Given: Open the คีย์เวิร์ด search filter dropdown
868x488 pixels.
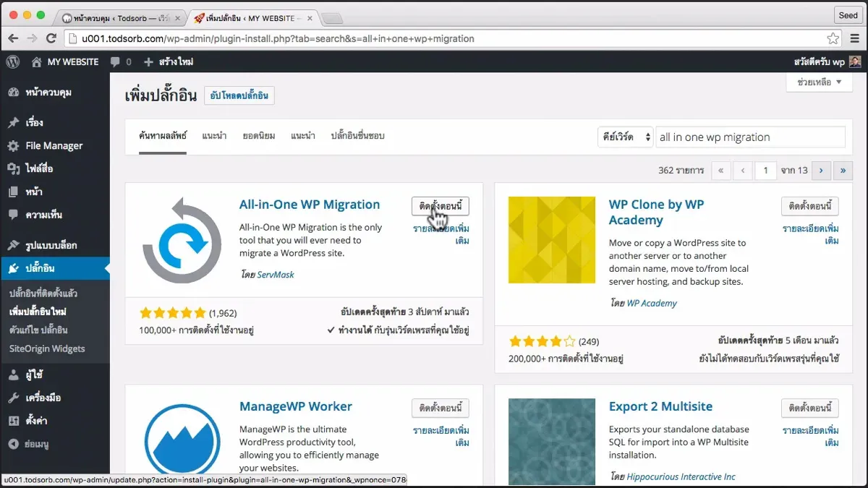Looking at the screenshot, I should (625, 137).
